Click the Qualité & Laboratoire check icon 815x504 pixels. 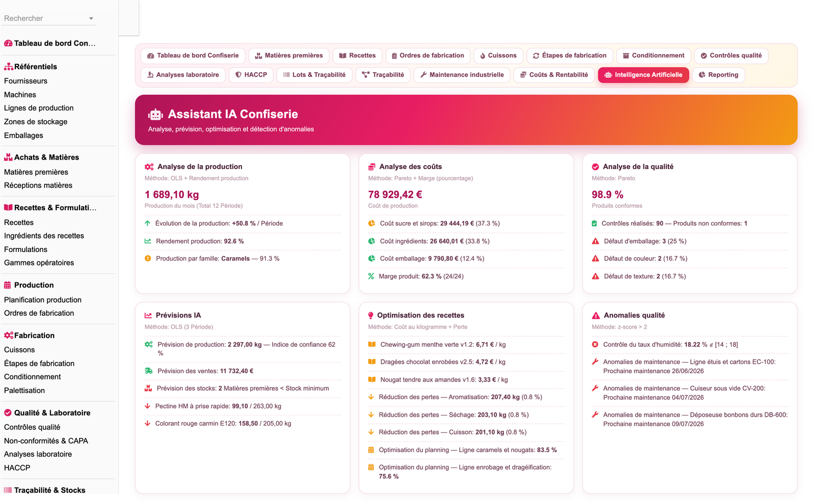click(8, 413)
